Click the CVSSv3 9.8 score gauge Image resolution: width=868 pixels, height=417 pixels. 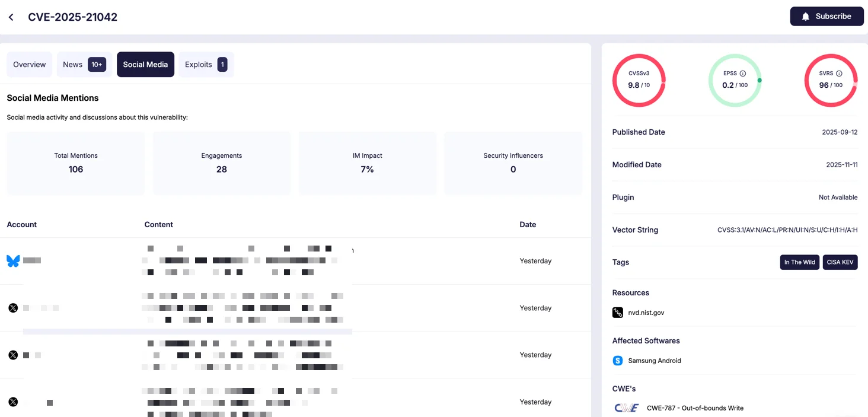pos(639,81)
